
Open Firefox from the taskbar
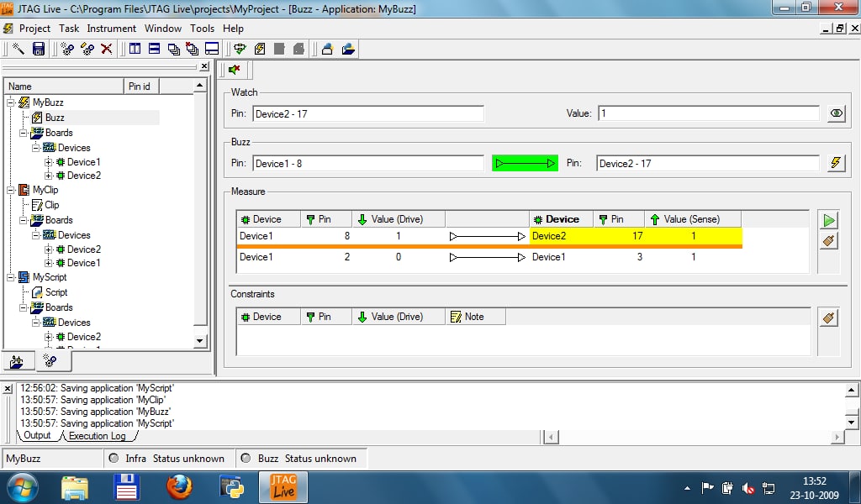179,486
